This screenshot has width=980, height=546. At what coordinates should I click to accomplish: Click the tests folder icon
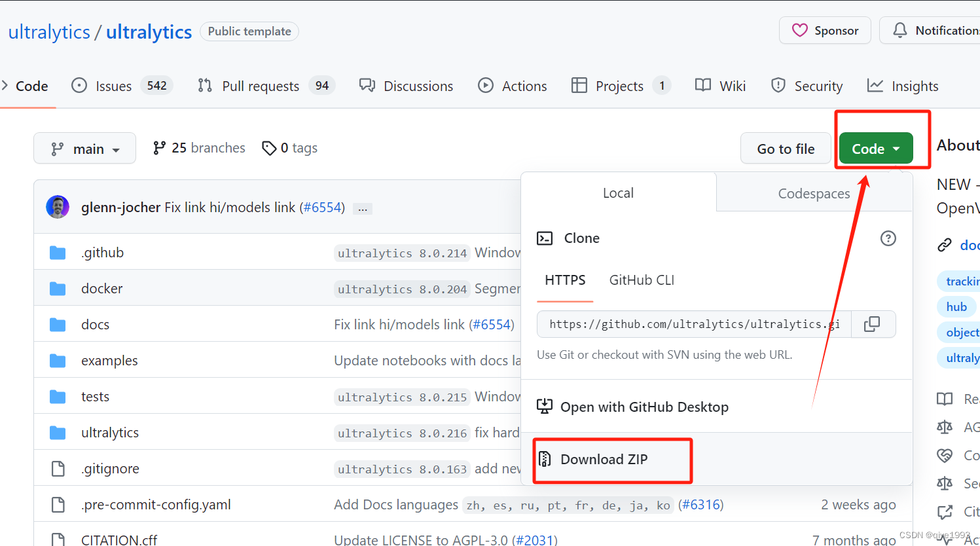[58, 397]
